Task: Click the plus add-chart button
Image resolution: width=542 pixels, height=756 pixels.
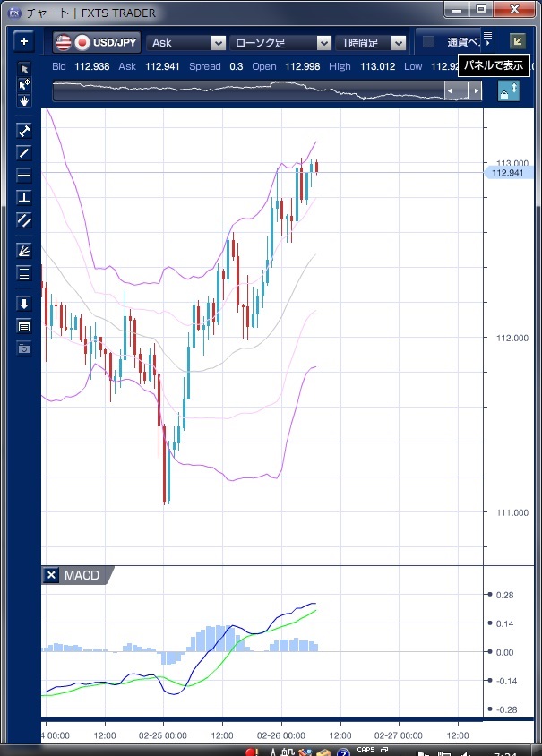Action: click(x=23, y=42)
